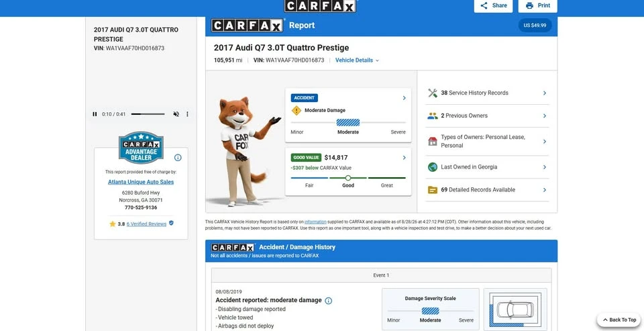Open info icon beside Accident reported heading
The height and width of the screenshot is (331, 644).
tap(328, 301)
